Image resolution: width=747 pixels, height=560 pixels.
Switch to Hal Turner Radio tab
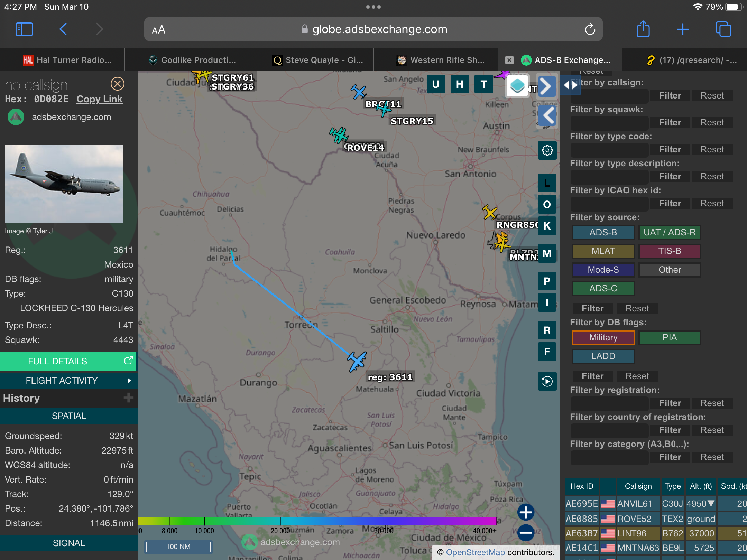(x=62, y=60)
